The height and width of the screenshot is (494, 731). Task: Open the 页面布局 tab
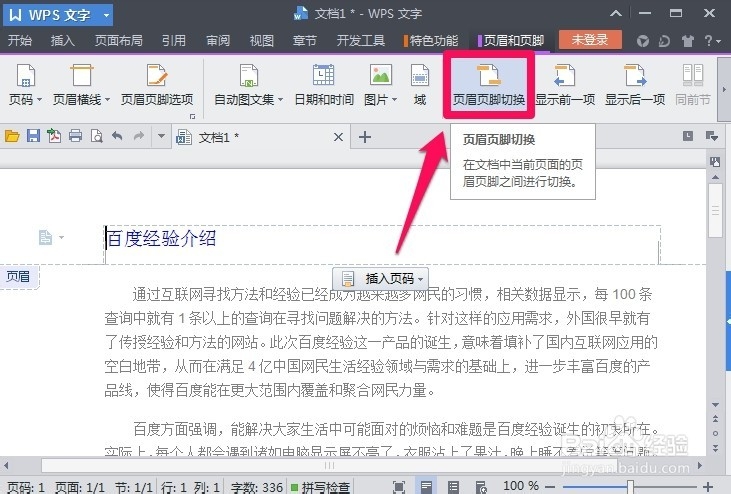118,41
